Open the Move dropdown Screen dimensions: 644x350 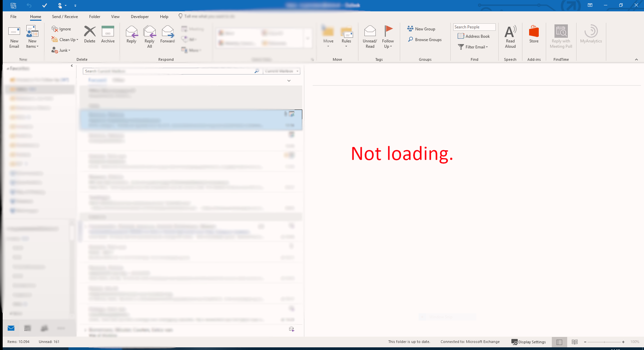[328, 37]
